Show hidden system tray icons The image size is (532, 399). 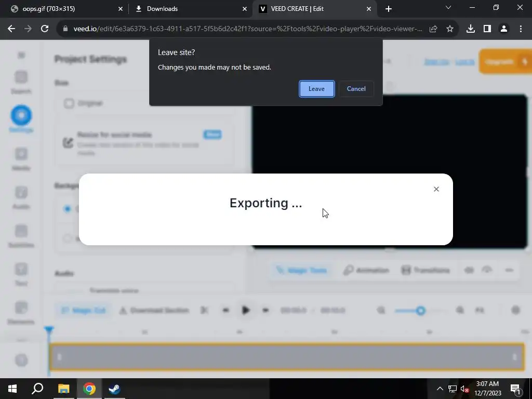coord(440,389)
